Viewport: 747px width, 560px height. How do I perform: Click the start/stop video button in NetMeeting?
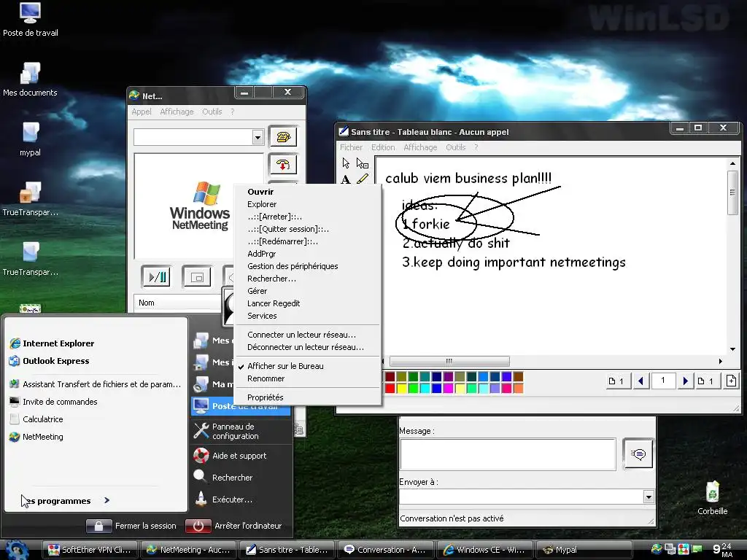point(156,276)
